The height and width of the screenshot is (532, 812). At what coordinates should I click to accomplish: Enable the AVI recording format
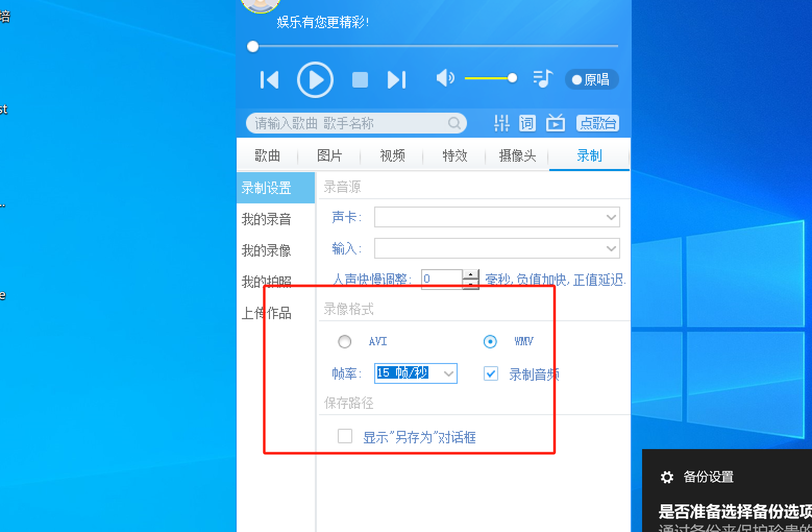tap(345, 342)
